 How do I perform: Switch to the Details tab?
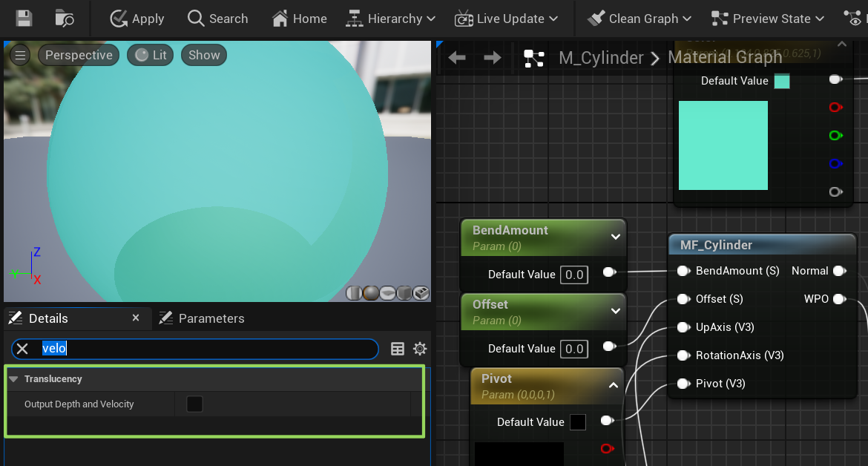tap(48, 318)
